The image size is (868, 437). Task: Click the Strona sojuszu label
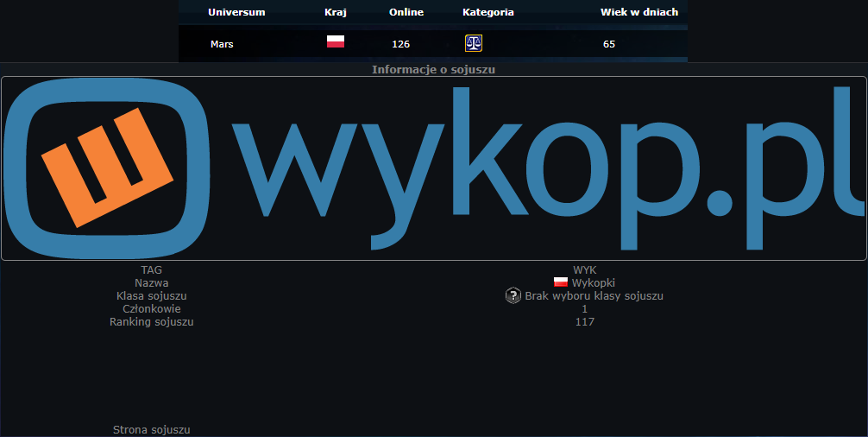point(152,430)
